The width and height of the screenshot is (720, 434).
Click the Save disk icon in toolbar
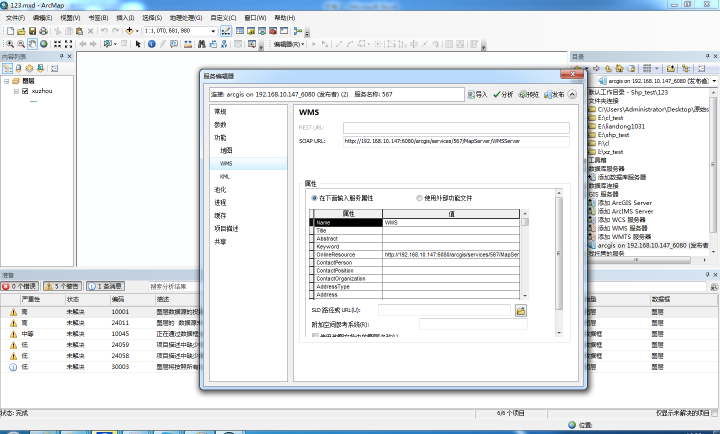32,31
